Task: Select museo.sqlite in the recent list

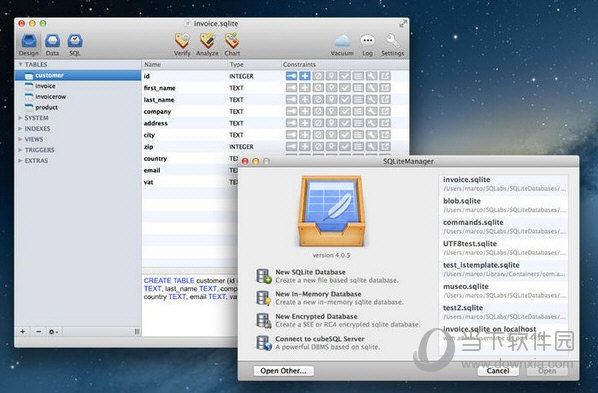Action: (504, 291)
